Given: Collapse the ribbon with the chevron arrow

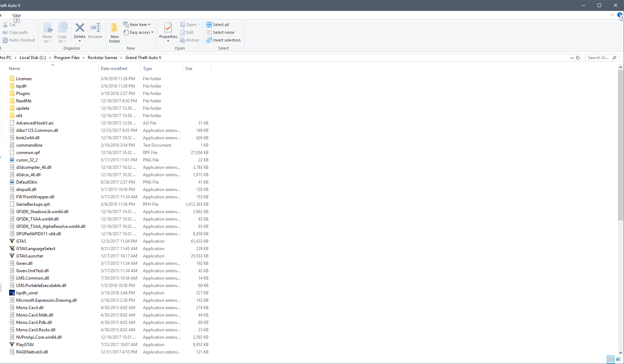Looking at the screenshot, I should pos(612,15).
